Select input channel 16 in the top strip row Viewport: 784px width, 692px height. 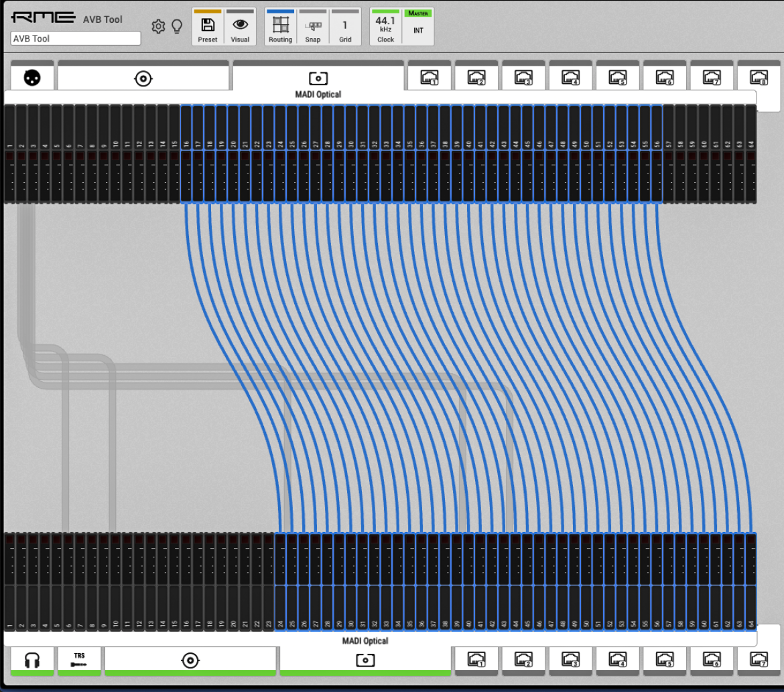(x=186, y=153)
